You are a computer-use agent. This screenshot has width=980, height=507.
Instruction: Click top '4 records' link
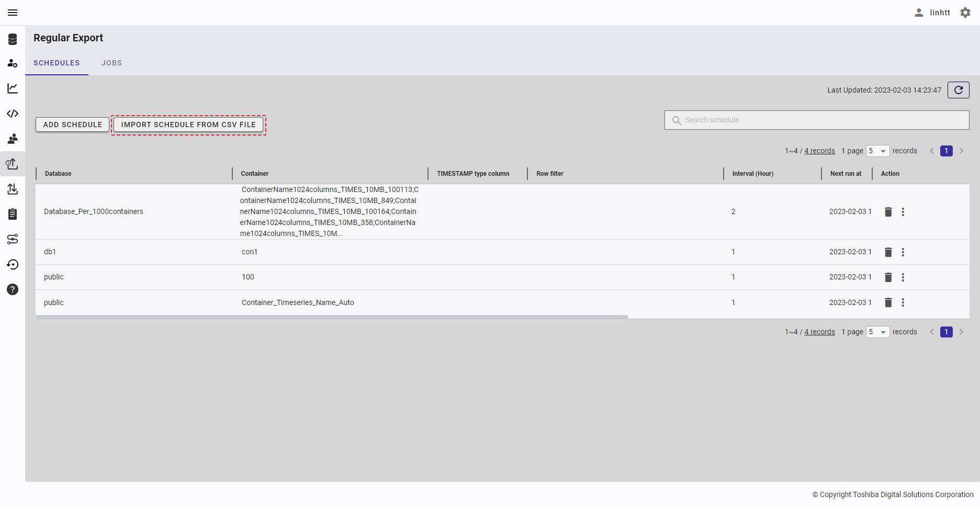click(x=819, y=151)
